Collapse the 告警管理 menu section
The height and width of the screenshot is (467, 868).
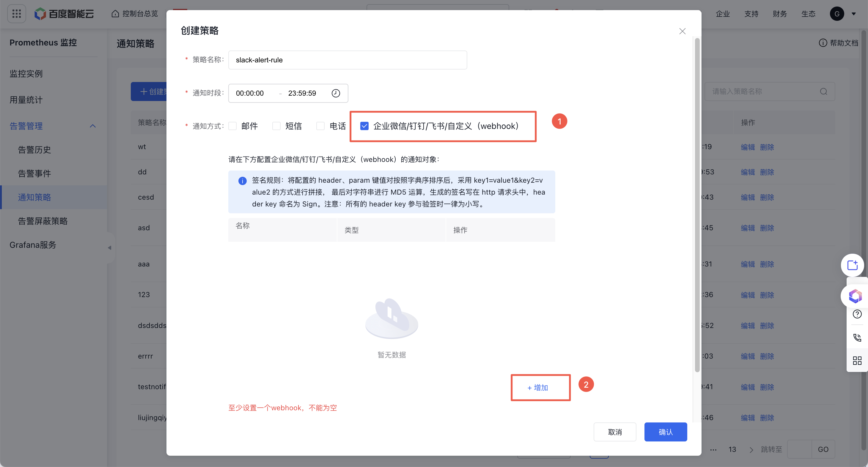(93, 126)
